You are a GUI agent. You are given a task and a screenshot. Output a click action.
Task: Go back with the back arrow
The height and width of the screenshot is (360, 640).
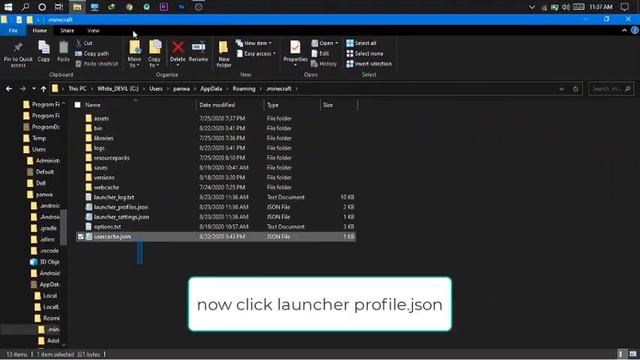[x=9, y=89]
